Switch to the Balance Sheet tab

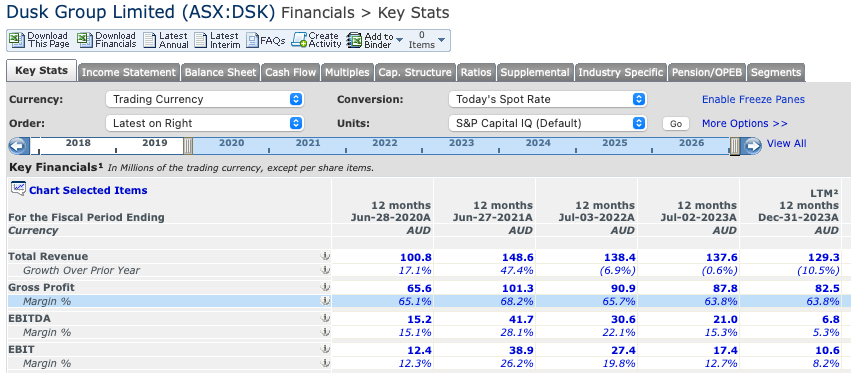pos(220,72)
